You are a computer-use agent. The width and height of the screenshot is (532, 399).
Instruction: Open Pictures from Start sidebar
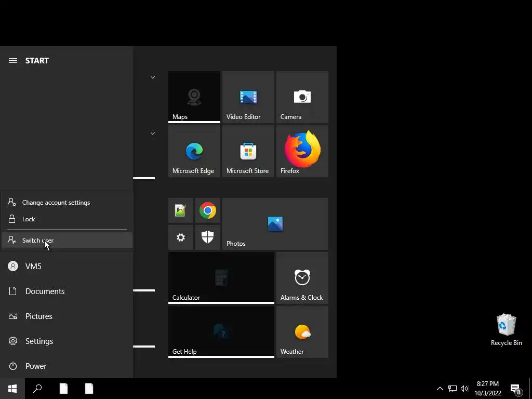point(66,316)
